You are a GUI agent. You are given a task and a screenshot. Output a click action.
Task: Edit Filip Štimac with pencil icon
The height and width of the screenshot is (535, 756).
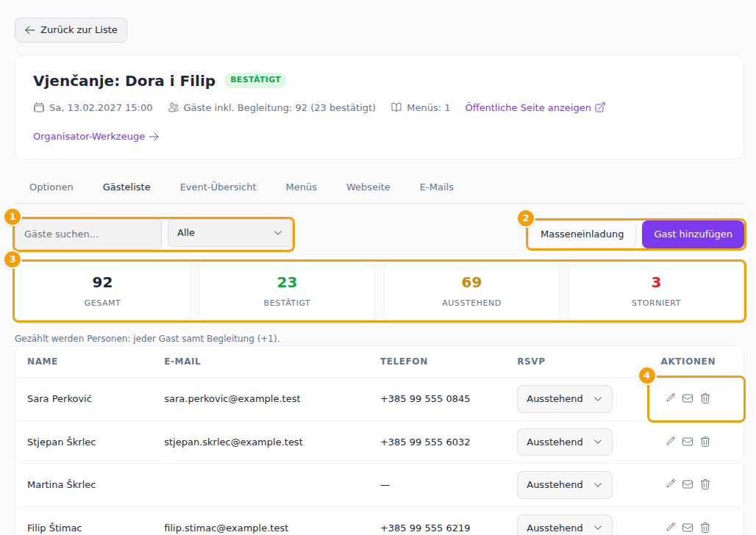coord(671,528)
